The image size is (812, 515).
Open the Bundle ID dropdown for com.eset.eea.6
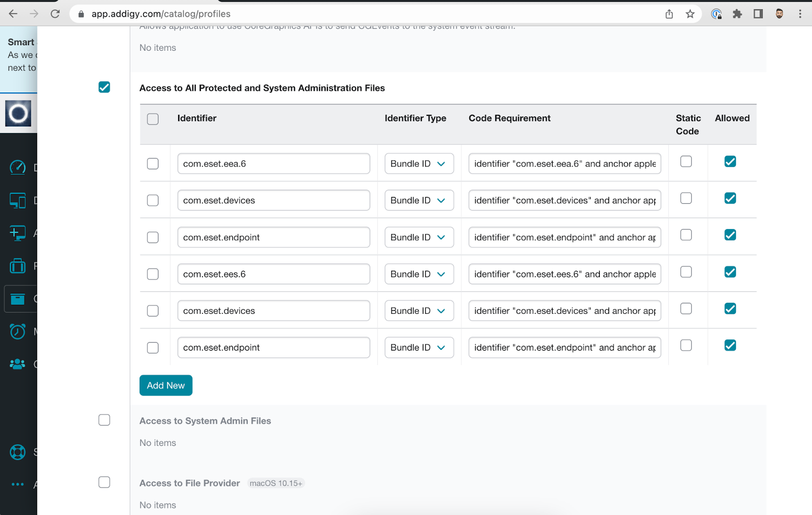click(419, 163)
